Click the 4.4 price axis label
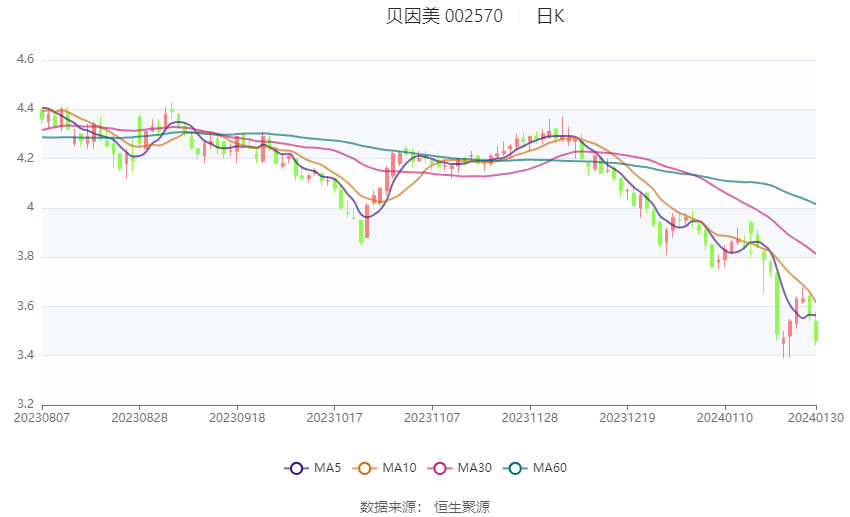850x517 pixels. (25, 108)
